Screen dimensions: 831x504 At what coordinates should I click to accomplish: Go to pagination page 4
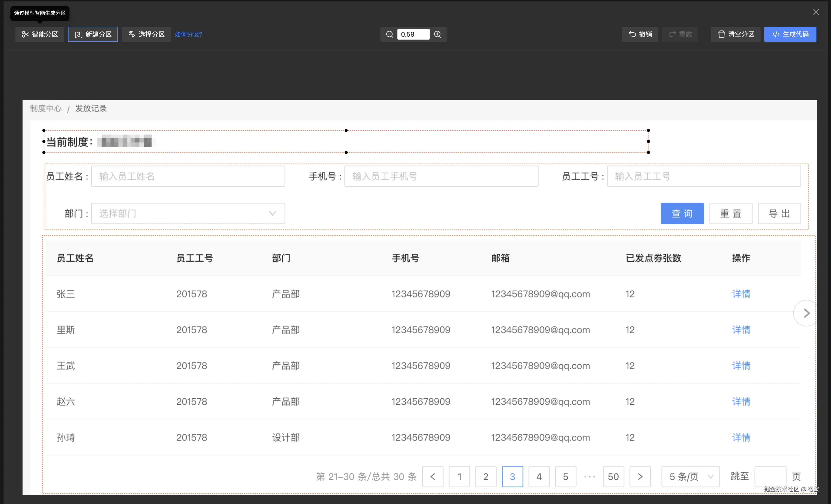(x=539, y=476)
